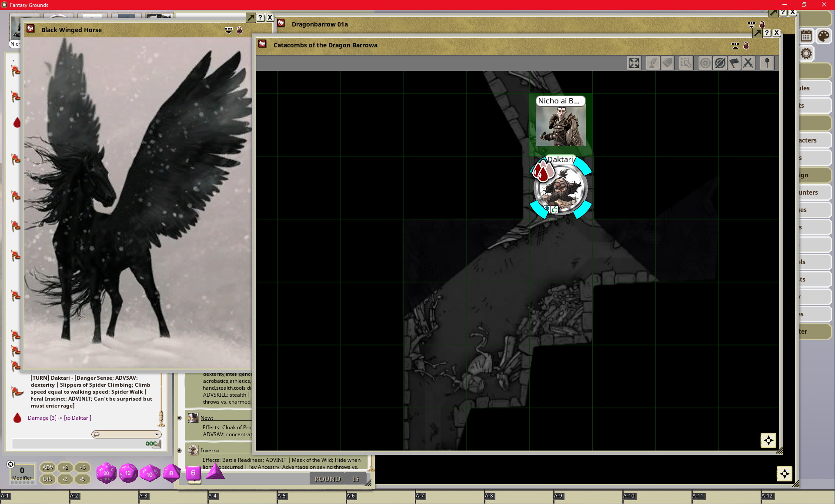
Task: Click the compass icon inside the Catacombs map
Action: pos(768,440)
